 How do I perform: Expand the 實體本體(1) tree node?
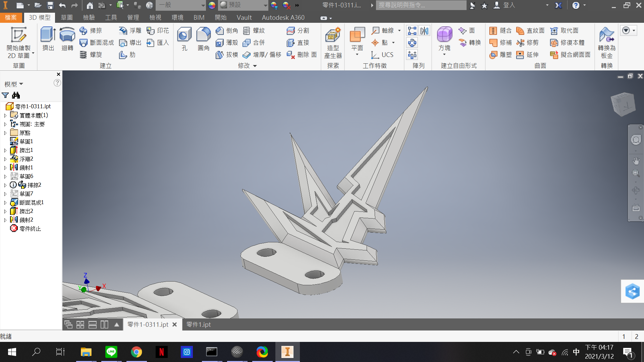tap(5, 115)
